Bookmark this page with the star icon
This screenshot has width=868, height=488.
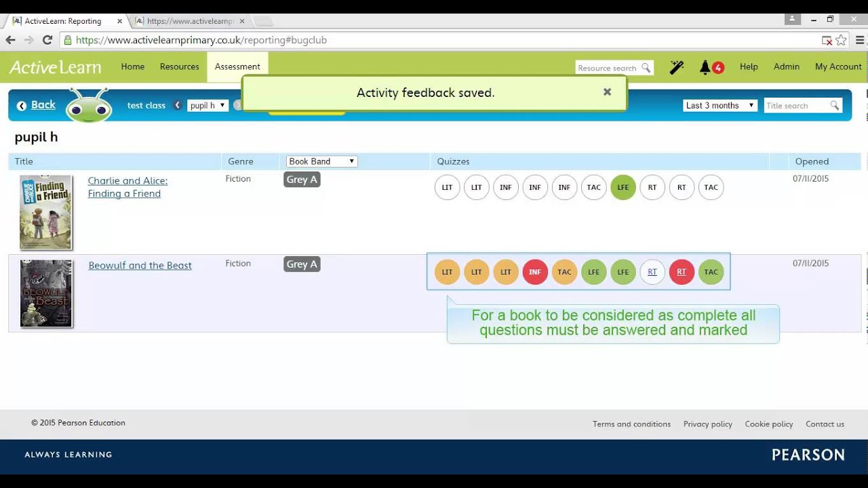coord(842,40)
